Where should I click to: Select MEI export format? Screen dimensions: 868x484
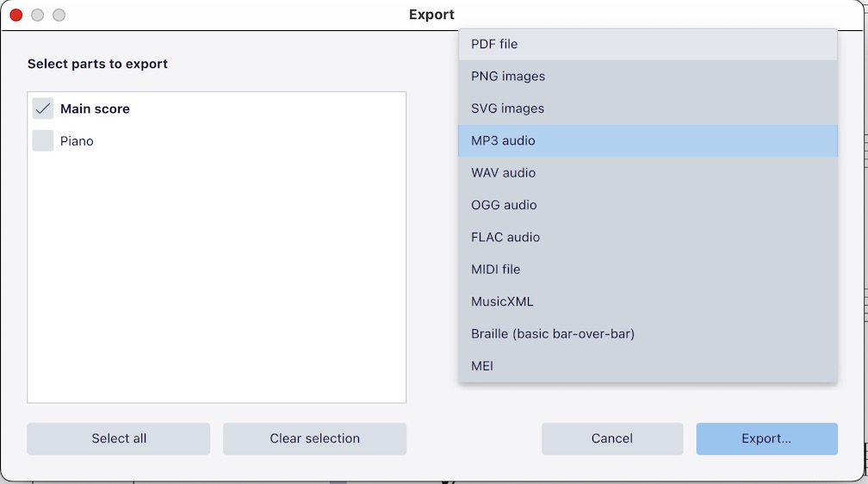click(648, 365)
